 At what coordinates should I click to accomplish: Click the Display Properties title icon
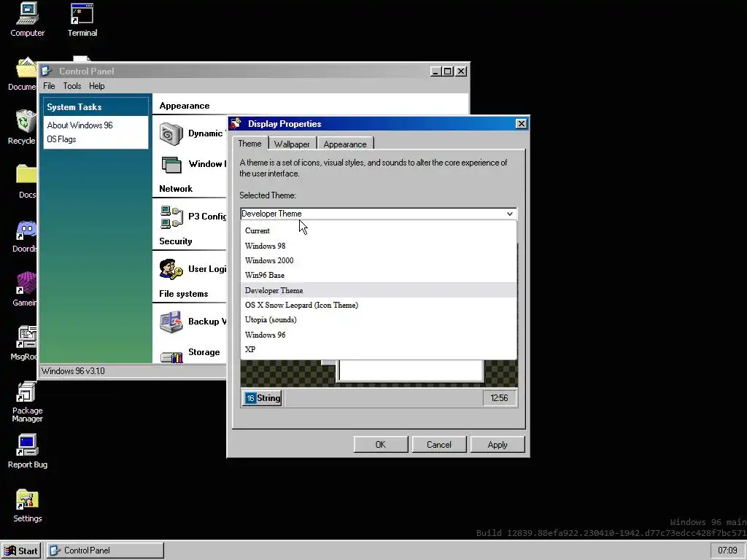pos(236,123)
